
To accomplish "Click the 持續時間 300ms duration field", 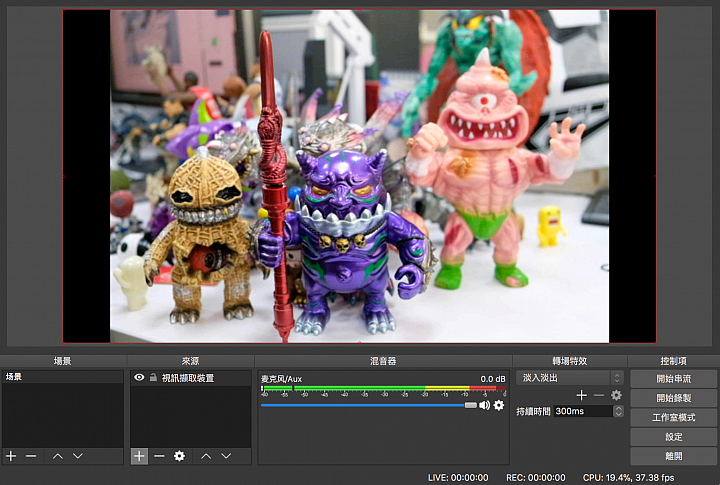I will (x=583, y=411).
